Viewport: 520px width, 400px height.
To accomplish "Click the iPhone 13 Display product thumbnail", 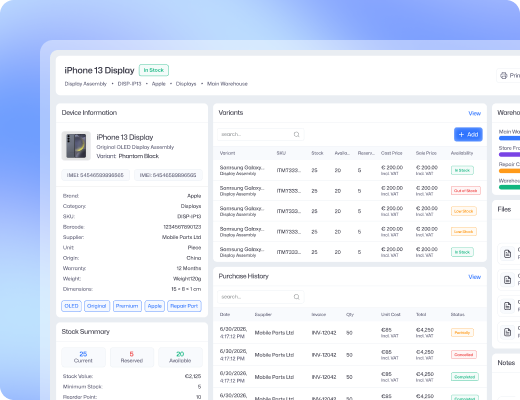I will click(x=76, y=146).
